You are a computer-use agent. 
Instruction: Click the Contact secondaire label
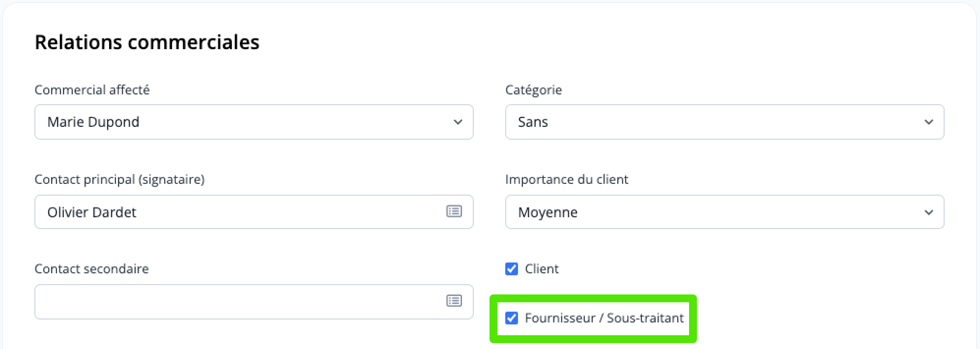[91, 269]
